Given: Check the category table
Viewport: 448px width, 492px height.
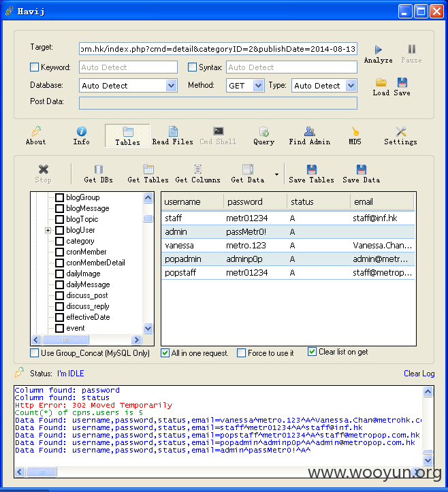Looking at the screenshot, I should (59, 241).
